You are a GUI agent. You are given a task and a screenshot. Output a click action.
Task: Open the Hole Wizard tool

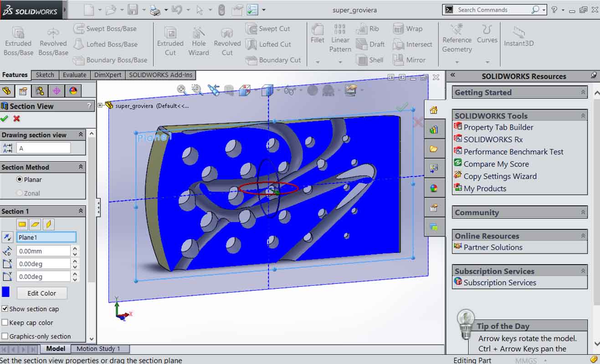click(x=198, y=32)
